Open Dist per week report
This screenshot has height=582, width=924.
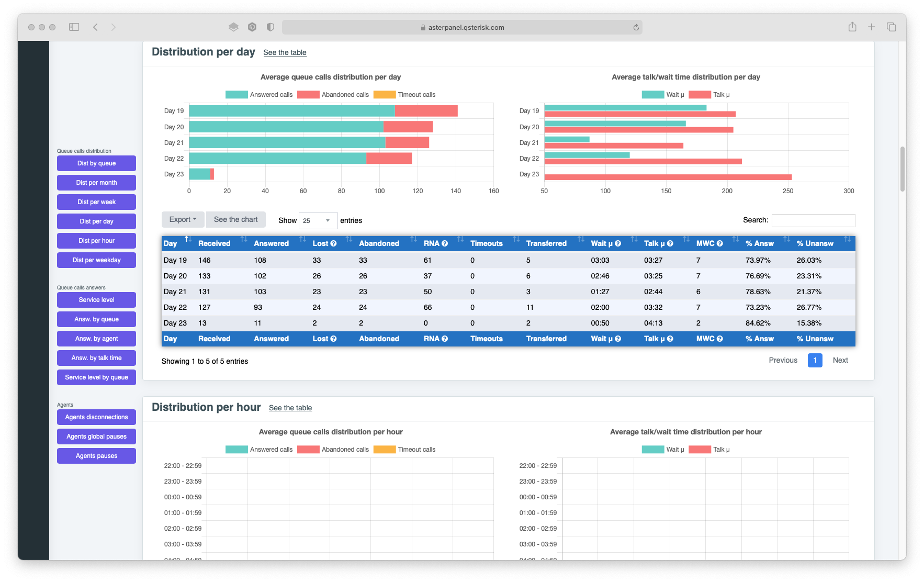tap(96, 202)
